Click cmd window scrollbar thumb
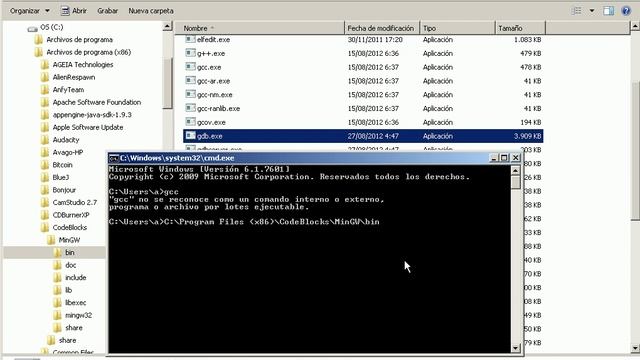The width and height of the screenshot is (640, 360). coord(516,182)
